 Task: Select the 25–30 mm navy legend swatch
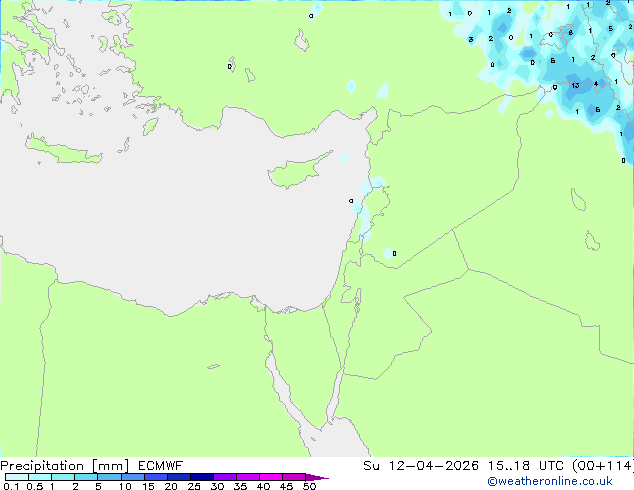coord(201,477)
